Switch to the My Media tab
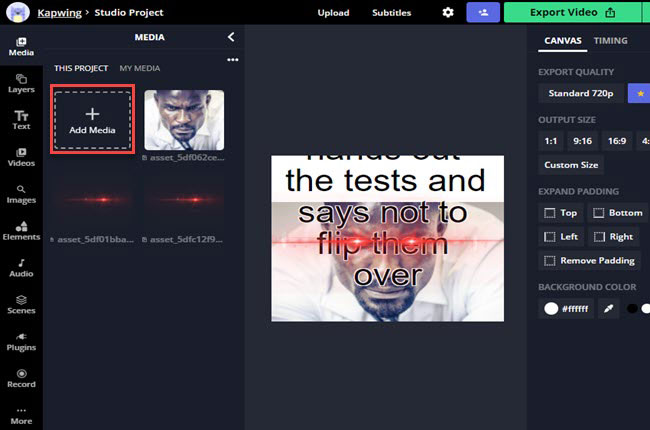This screenshot has height=430, width=650. pyautogui.click(x=139, y=68)
